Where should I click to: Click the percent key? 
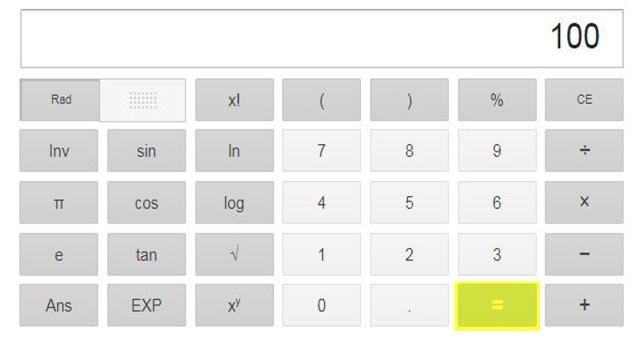pyautogui.click(x=497, y=100)
